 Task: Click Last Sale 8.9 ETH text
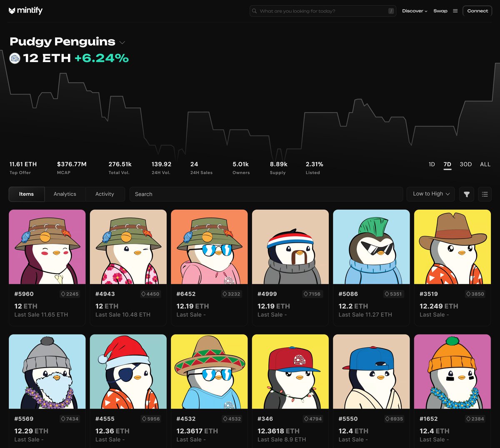pyautogui.click(x=282, y=440)
